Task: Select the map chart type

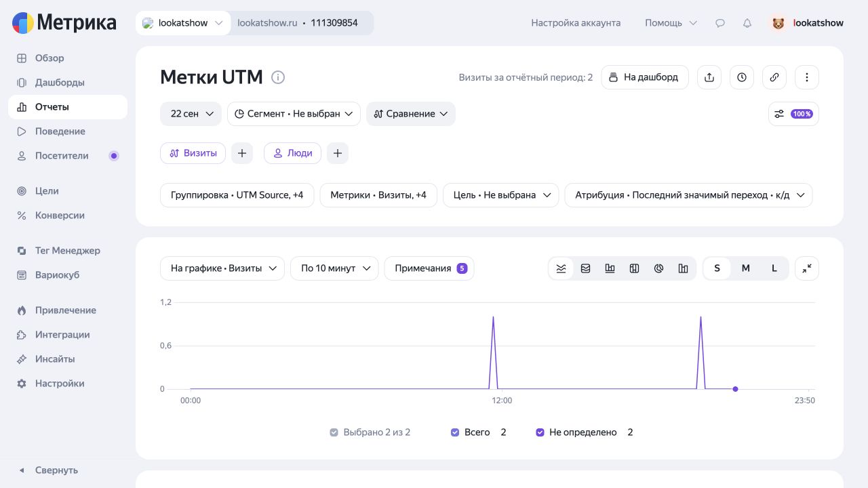Action: [634, 268]
